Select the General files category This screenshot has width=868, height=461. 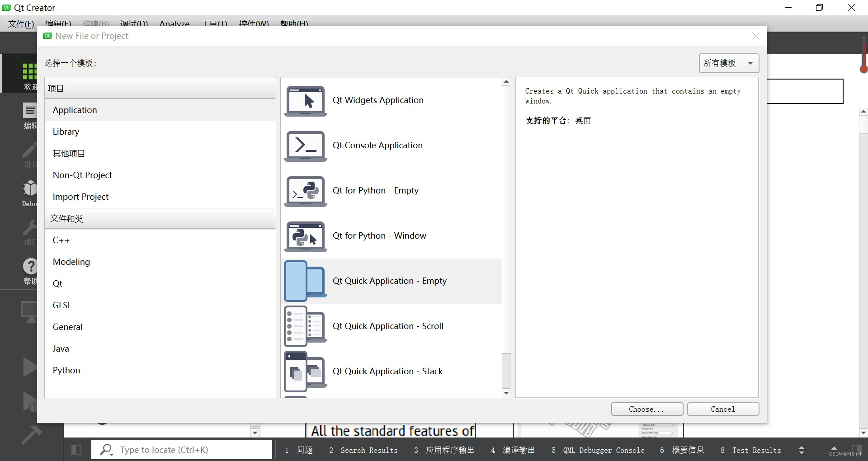tap(160, 327)
